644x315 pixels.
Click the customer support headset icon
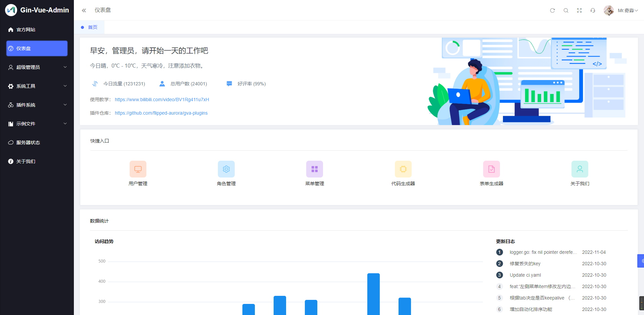tap(593, 10)
